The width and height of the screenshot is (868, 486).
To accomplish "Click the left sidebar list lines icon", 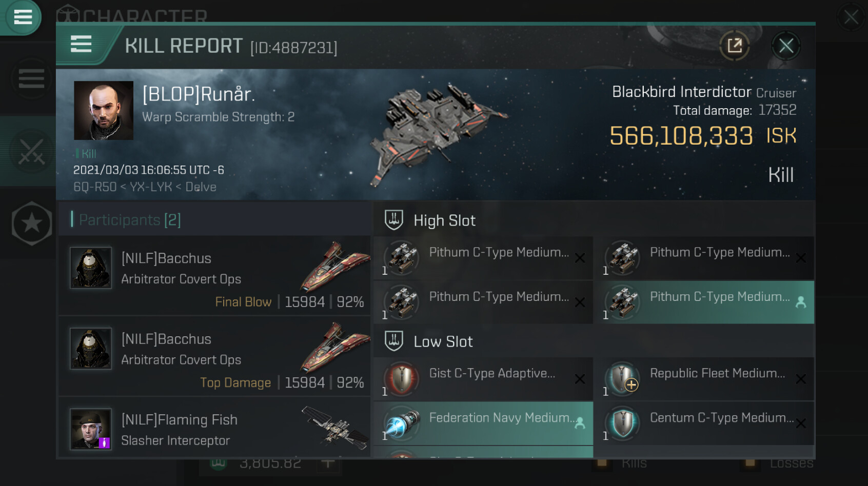I will (x=31, y=79).
